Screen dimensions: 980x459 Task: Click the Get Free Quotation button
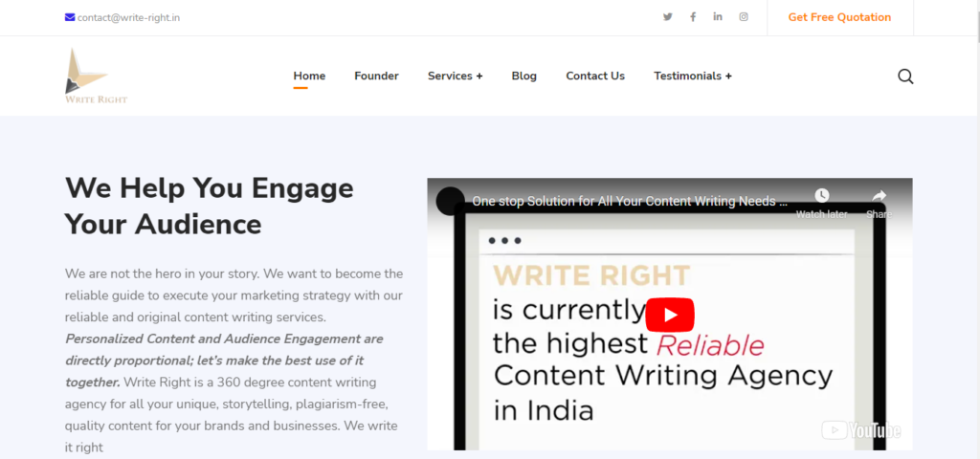pyautogui.click(x=838, y=17)
